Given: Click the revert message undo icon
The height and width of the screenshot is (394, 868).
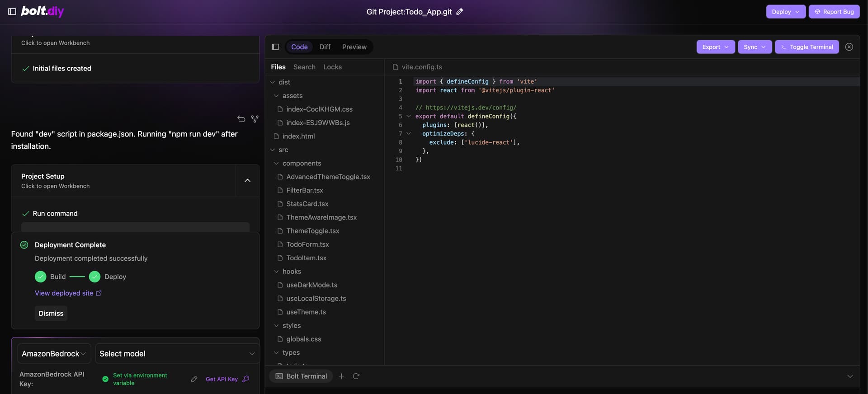Looking at the screenshot, I should 241,119.
